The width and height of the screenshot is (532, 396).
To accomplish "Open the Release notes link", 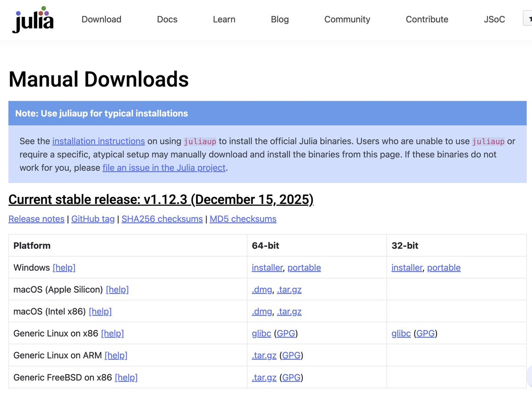I will pyautogui.click(x=36, y=219).
